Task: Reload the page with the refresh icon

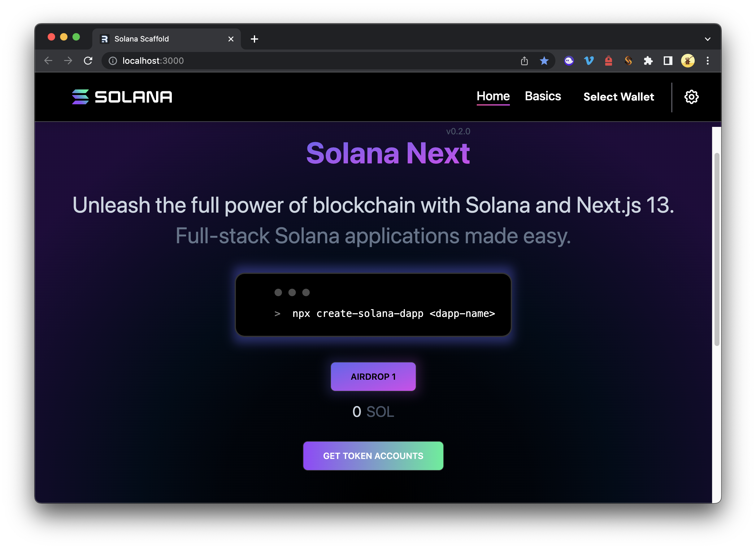Action: [x=88, y=61]
